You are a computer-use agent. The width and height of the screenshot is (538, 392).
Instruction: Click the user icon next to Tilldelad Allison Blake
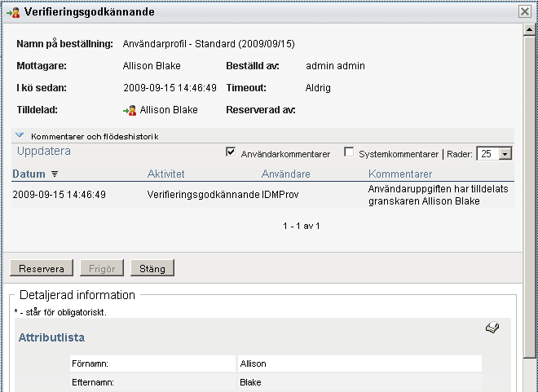130,111
